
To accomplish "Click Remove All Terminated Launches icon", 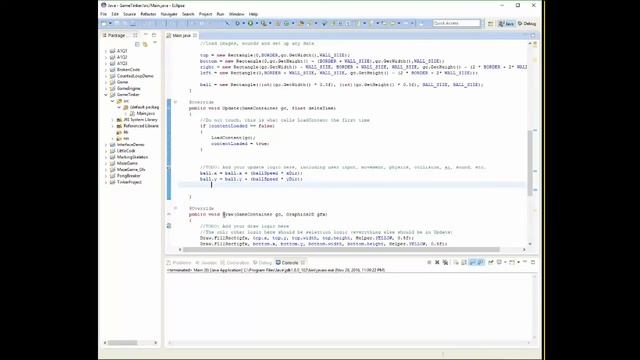I will 445,262.
